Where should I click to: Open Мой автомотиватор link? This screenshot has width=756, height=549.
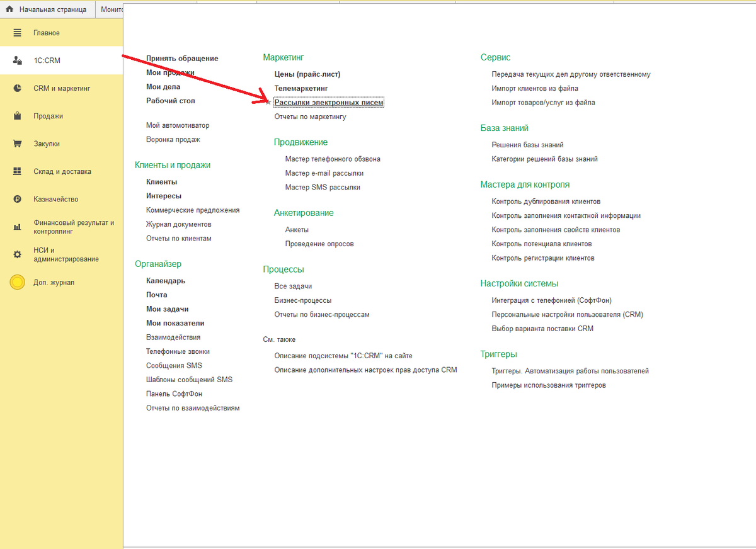coord(178,125)
